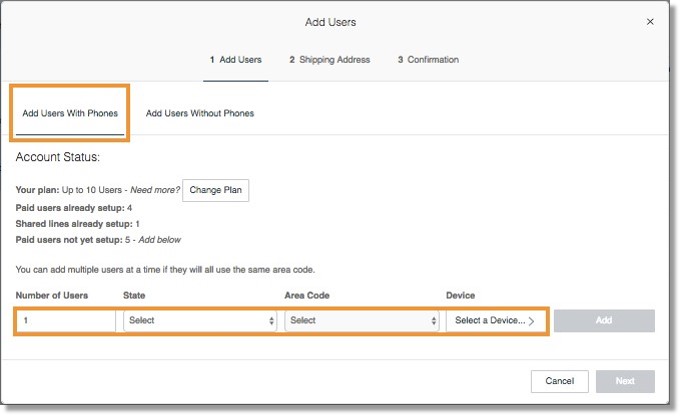Image resolution: width=681 pixels, height=417 pixels.
Task: Open the Select a Device chooser
Action: pyautogui.click(x=495, y=321)
